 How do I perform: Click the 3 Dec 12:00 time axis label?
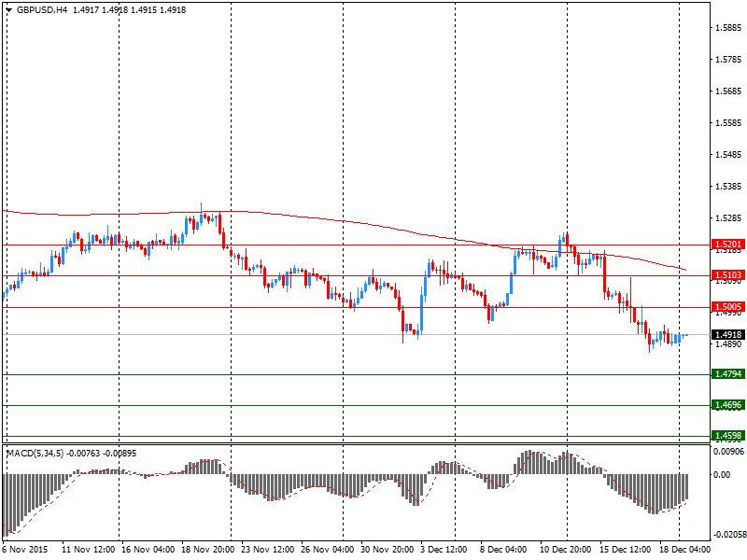(444, 550)
